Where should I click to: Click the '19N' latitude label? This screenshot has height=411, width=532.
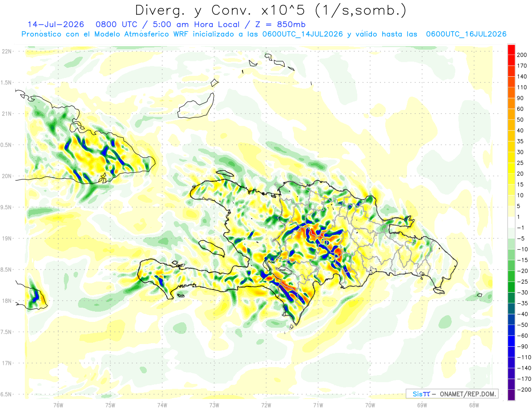click(7, 239)
